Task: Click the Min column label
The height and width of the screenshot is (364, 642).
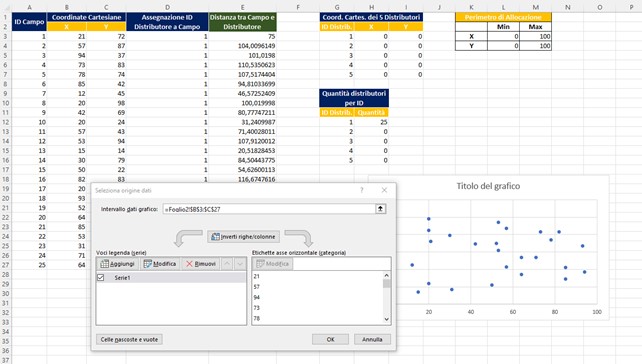Action: 503,27
